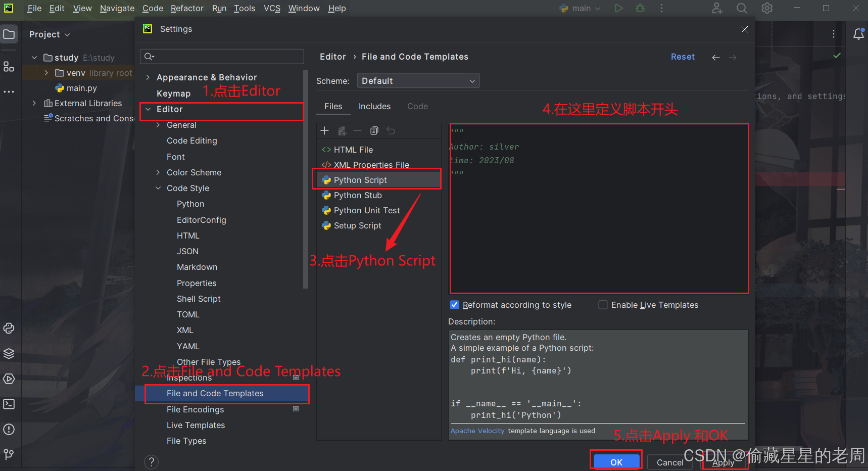Screen dimensions: 868x471
Task: Click the settings search field
Action: pyautogui.click(x=222, y=56)
